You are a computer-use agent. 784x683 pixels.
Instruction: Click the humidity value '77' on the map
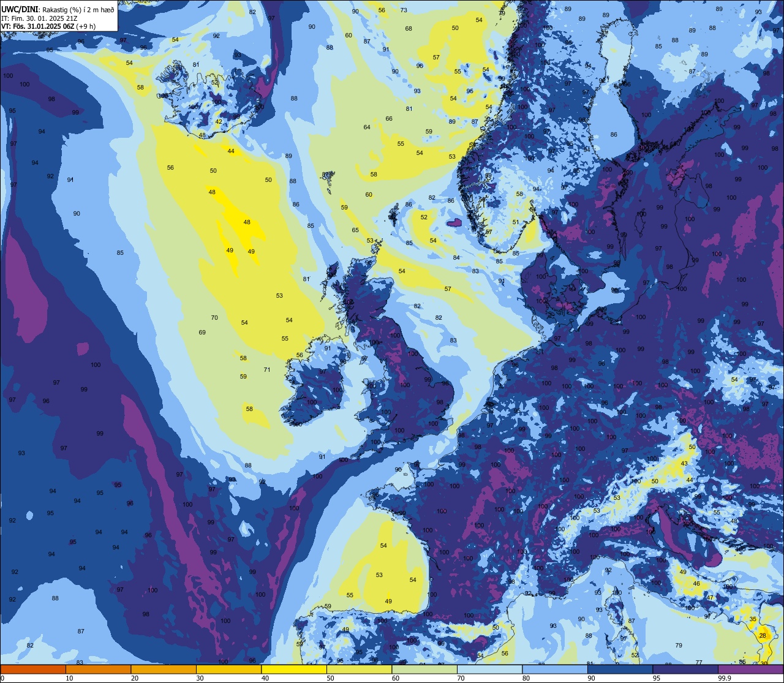(699, 663)
